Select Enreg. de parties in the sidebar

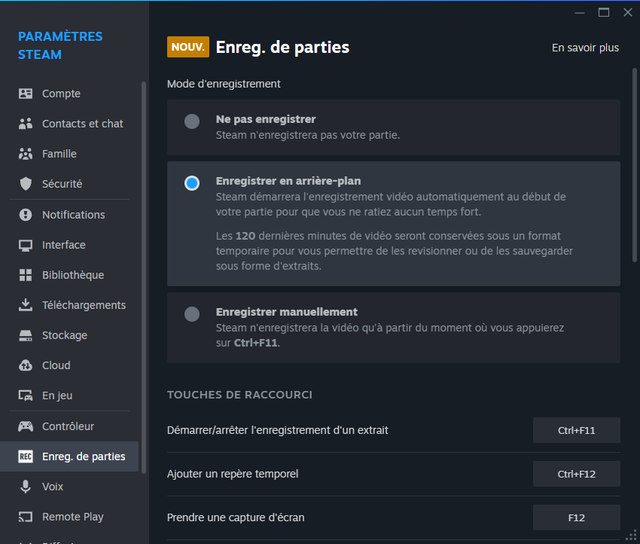coord(69,456)
